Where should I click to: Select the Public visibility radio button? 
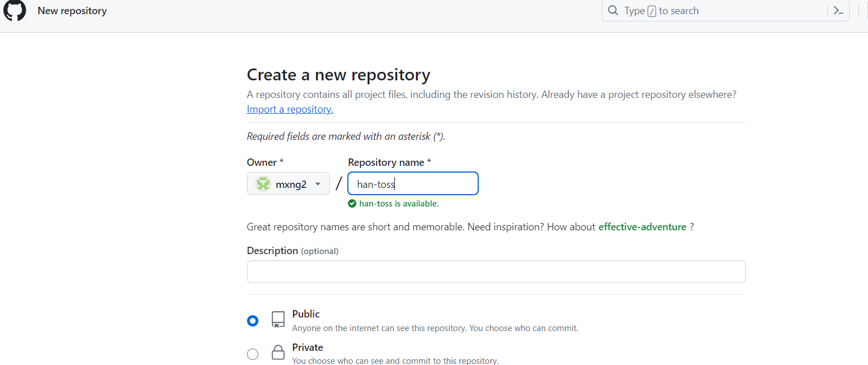click(253, 321)
